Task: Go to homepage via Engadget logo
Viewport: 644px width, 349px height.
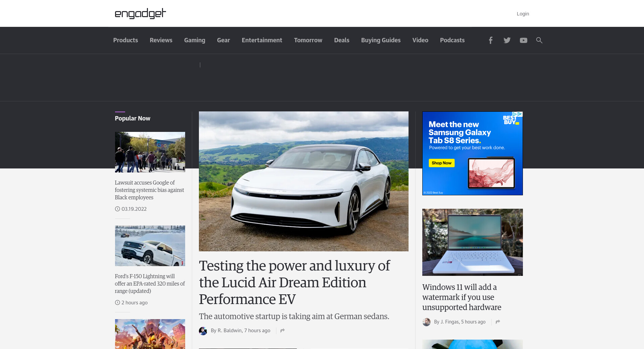Action: 140,13
